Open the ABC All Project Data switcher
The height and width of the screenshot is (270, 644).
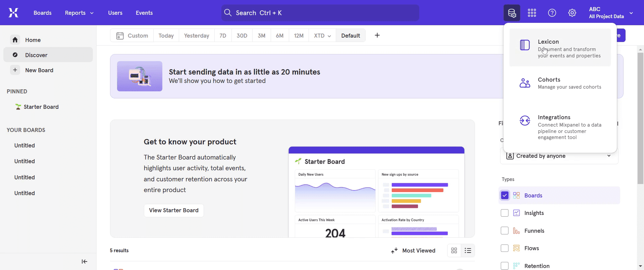[610, 13]
